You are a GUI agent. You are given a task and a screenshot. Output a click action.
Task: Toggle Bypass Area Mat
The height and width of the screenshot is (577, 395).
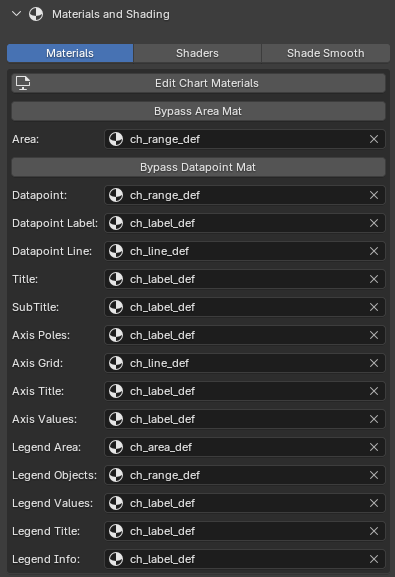pyautogui.click(x=198, y=111)
